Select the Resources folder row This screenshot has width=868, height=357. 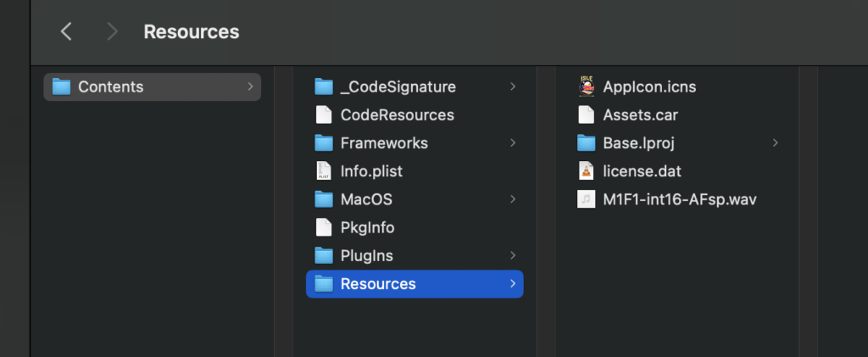click(415, 284)
